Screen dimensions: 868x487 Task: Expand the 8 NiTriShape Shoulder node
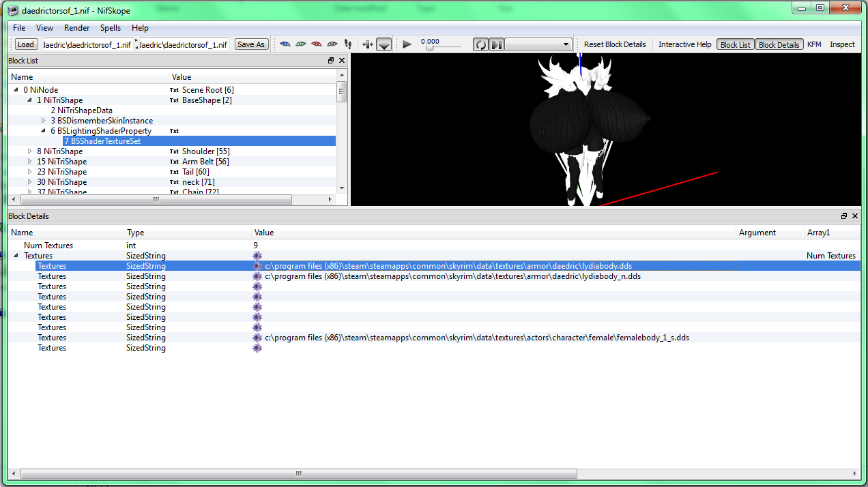coord(30,151)
